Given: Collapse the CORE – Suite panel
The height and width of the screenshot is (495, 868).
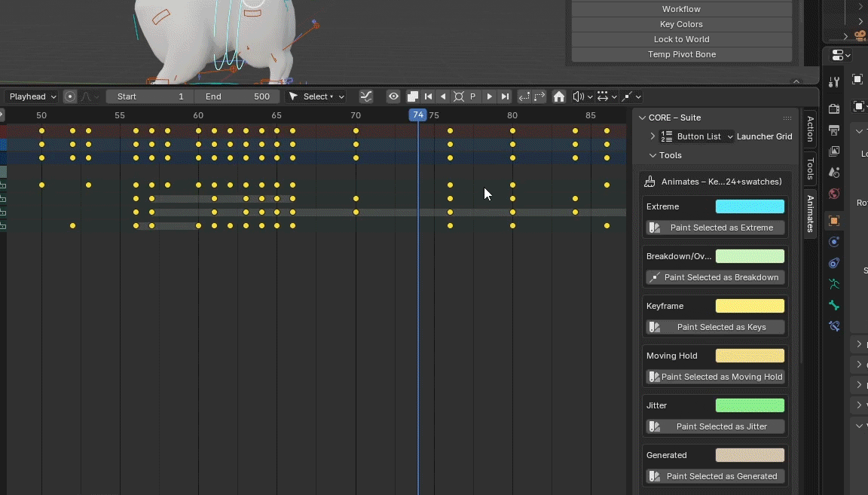Looking at the screenshot, I should coord(643,118).
